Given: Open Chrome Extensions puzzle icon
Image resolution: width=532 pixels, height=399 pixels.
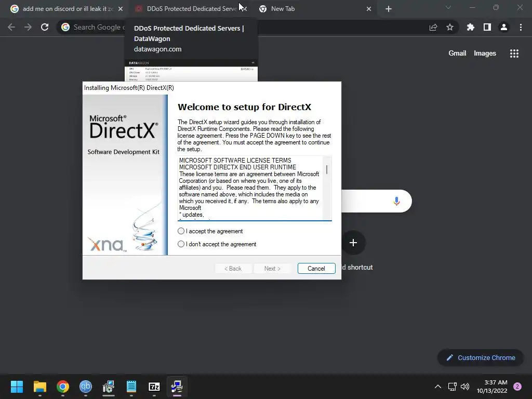Looking at the screenshot, I should (471, 27).
